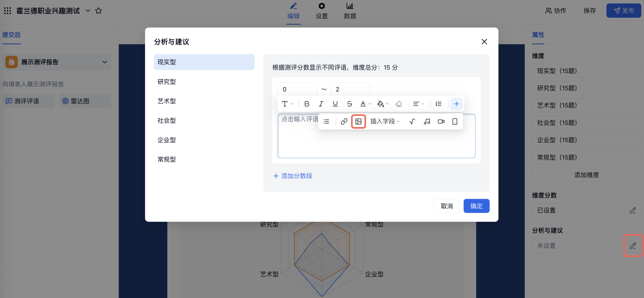The width and height of the screenshot is (644, 298).
Task: Switch to the 数据 tab
Action: point(350,11)
